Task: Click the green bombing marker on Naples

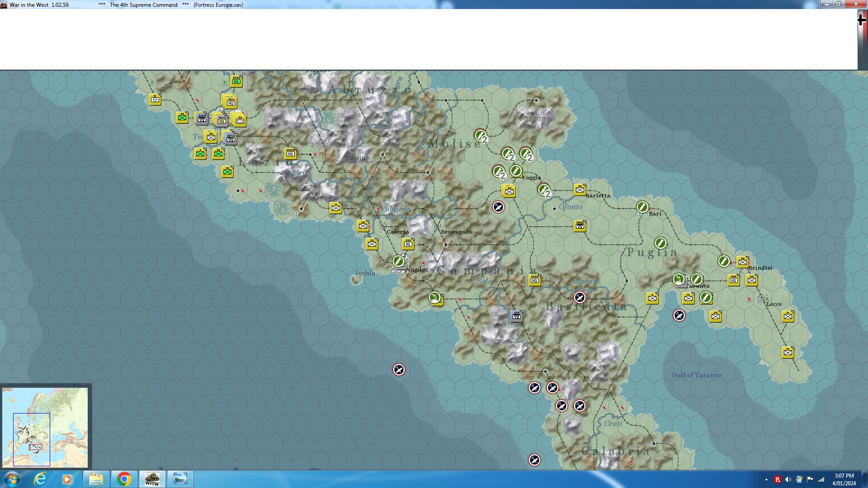Action: tap(398, 261)
